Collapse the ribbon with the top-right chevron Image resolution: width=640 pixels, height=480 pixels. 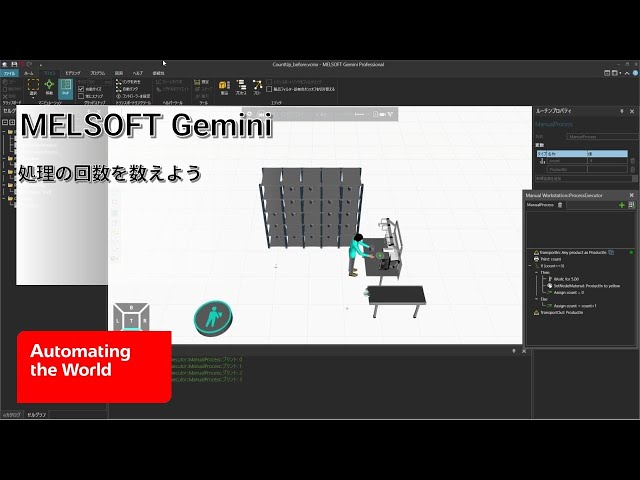click(627, 73)
